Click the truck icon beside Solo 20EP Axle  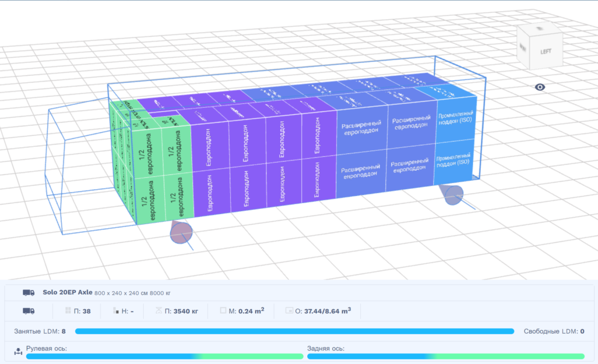coord(28,292)
